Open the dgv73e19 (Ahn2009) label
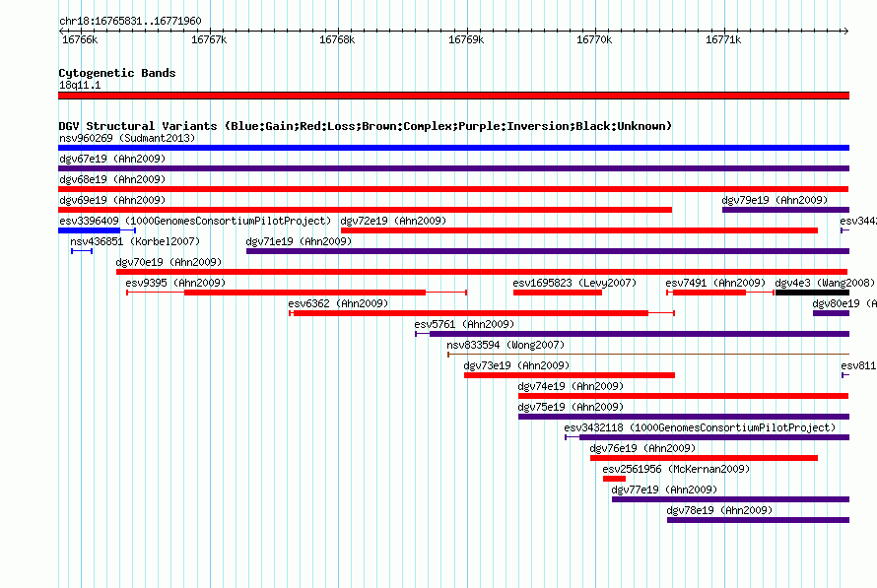The image size is (877, 588). [x=516, y=365]
